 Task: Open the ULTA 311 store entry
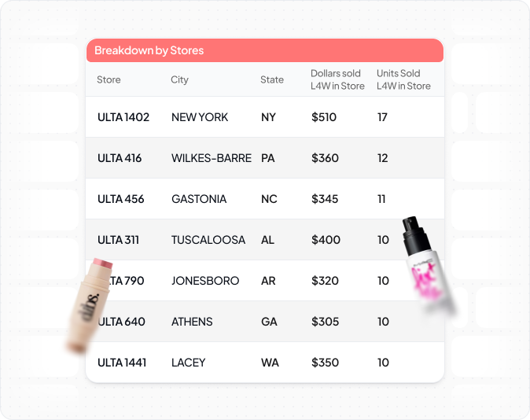tap(118, 240)
